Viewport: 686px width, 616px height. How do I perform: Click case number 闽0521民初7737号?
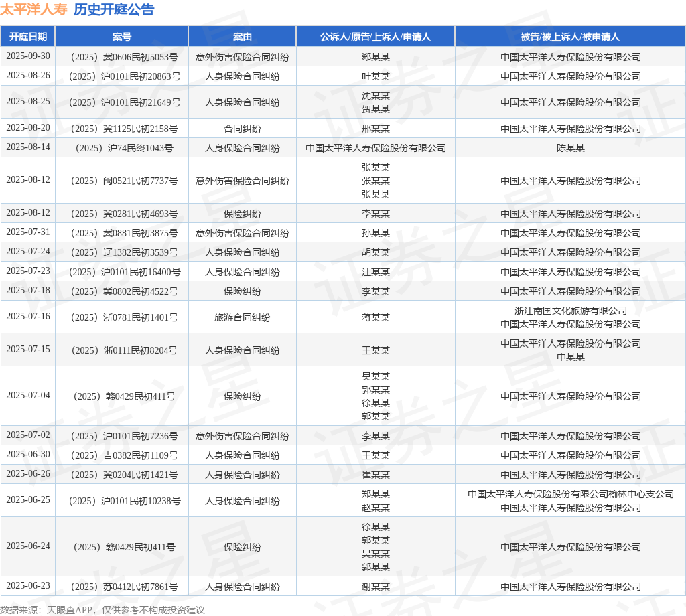pyautogui.click(x=124, y=181)
